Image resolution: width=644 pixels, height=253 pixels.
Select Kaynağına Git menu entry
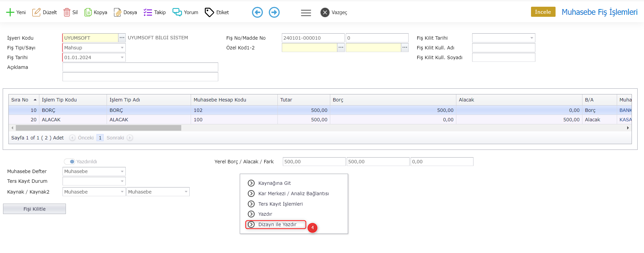pyautogui.click(x=274, y=183)
